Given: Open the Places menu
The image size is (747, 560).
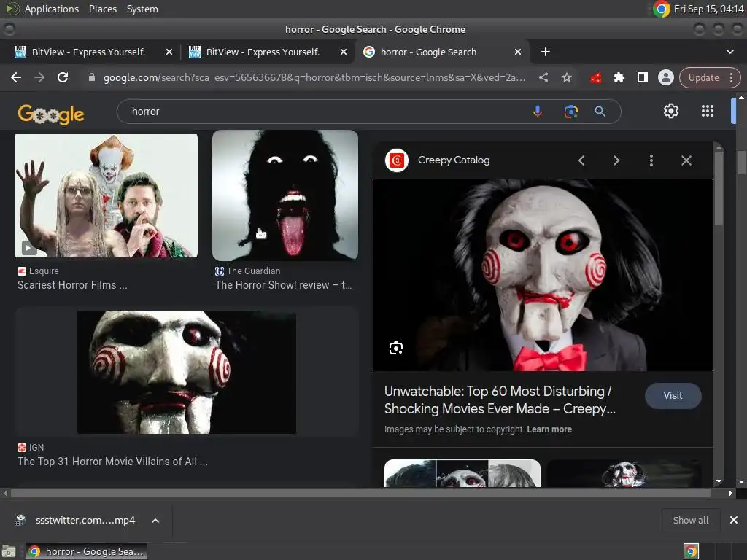Looking at the screenshot, I should (102, 9).
